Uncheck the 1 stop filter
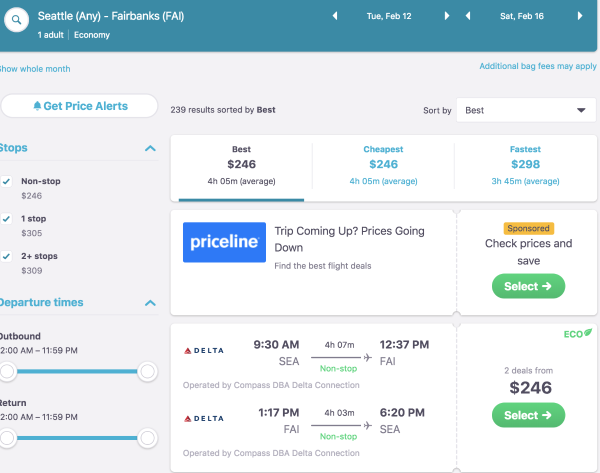This screenshot has width=600, height=473. point(7,219)
